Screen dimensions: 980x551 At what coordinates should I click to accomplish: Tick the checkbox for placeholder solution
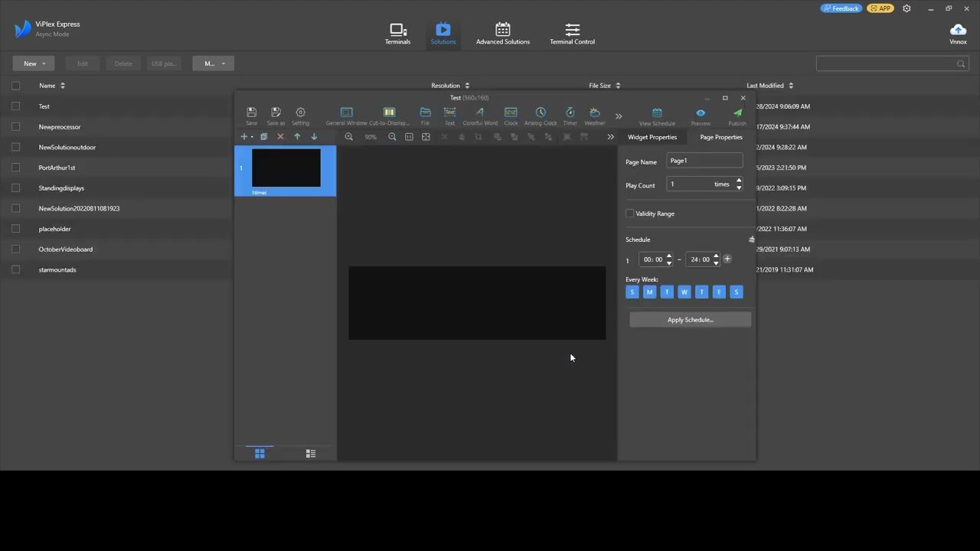coord(15,229)
